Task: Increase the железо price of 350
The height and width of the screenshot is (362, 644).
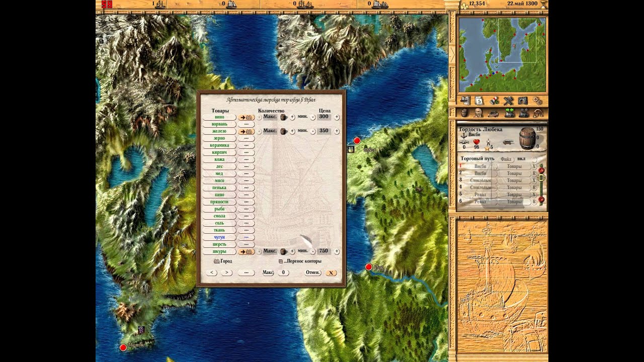Action: tap(337, 131)
